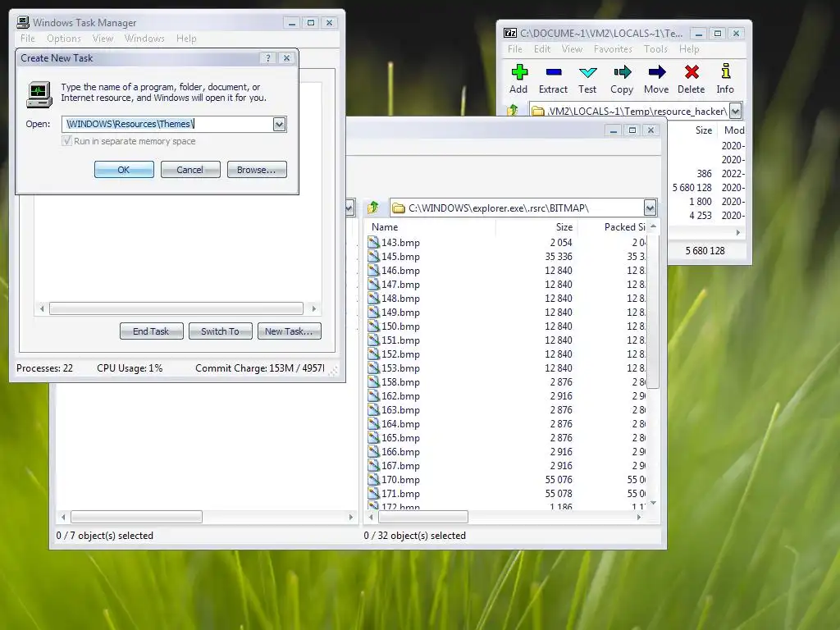Click Cancel in Create New Task dialog

pos(190,170)
